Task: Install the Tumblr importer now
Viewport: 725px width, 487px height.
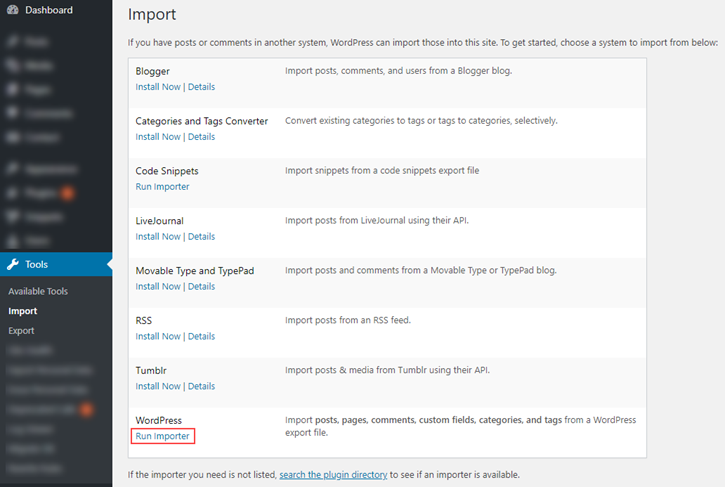Action: [158, 387]
